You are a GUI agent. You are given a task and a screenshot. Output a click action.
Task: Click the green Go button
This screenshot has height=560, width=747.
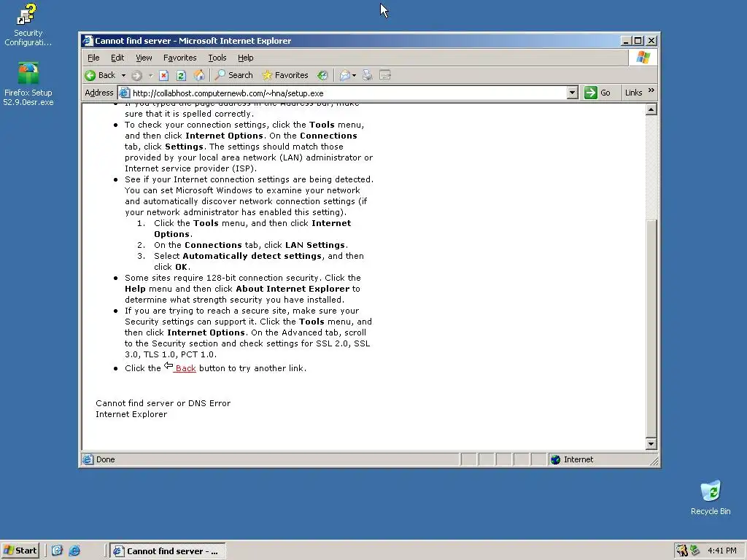[597, 93]
